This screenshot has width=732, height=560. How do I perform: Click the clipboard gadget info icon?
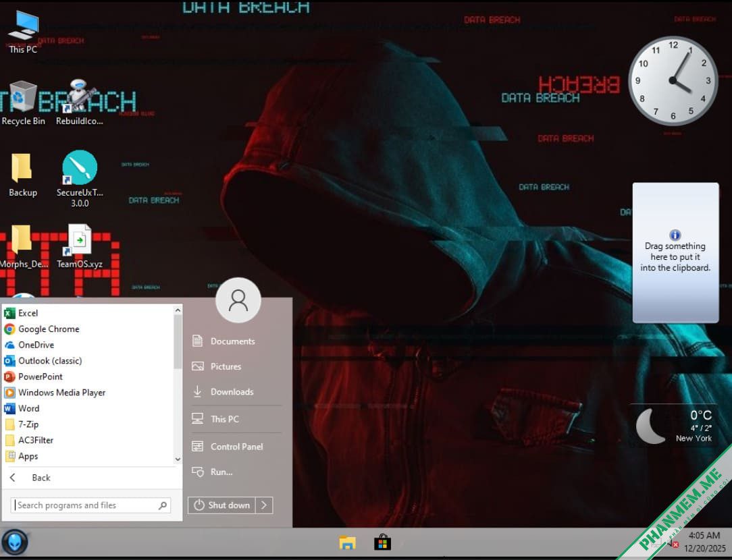point(675,235)
